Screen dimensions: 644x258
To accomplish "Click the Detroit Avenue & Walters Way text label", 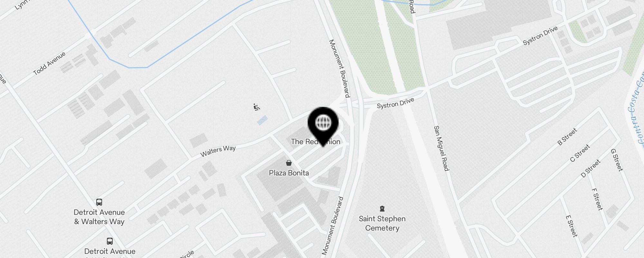I will click(99, 217).
